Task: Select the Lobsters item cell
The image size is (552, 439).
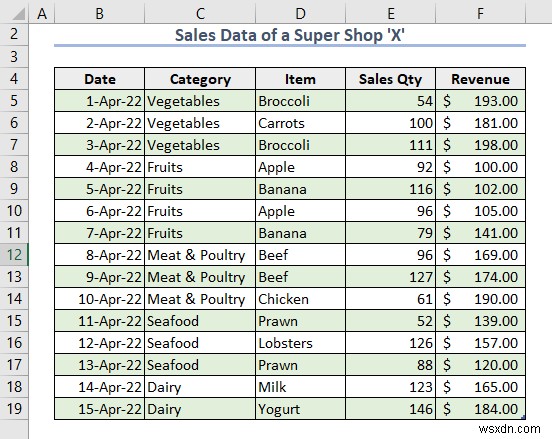Action: (x=300, y=343)
